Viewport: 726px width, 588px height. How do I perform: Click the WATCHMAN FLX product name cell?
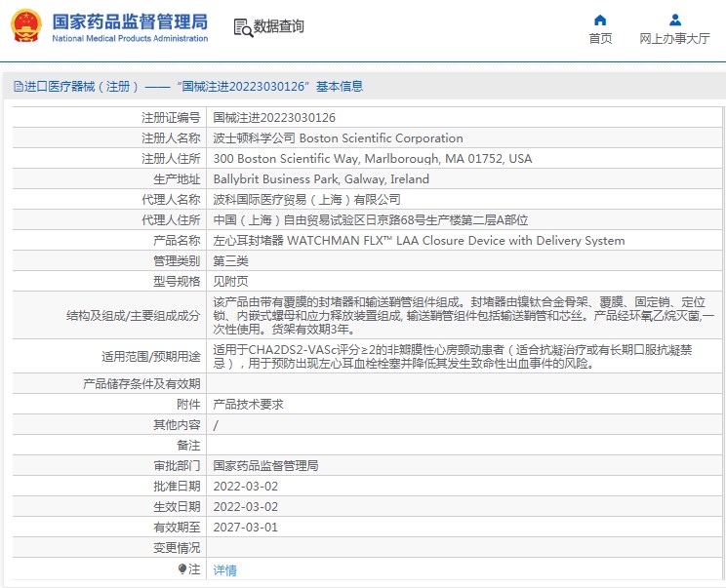pos(419,241)
